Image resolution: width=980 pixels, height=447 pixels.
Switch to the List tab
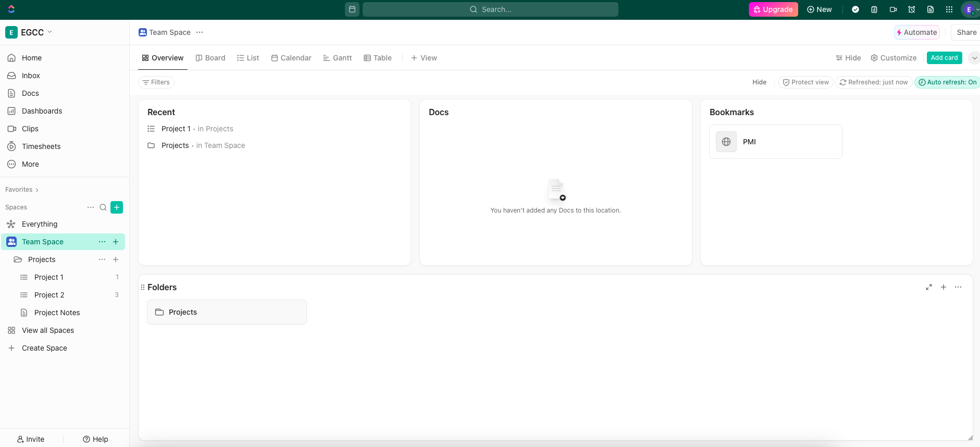pyautogui.click(x=248, y=58)
